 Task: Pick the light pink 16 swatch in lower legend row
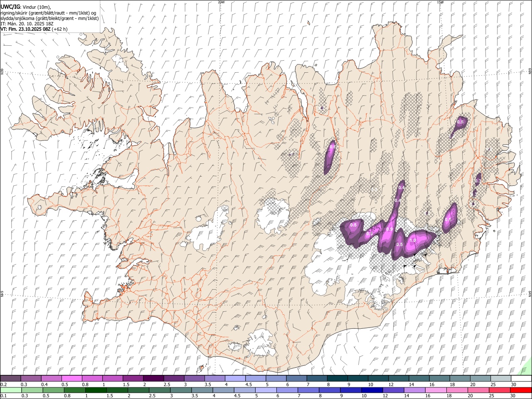click(436, 390)
